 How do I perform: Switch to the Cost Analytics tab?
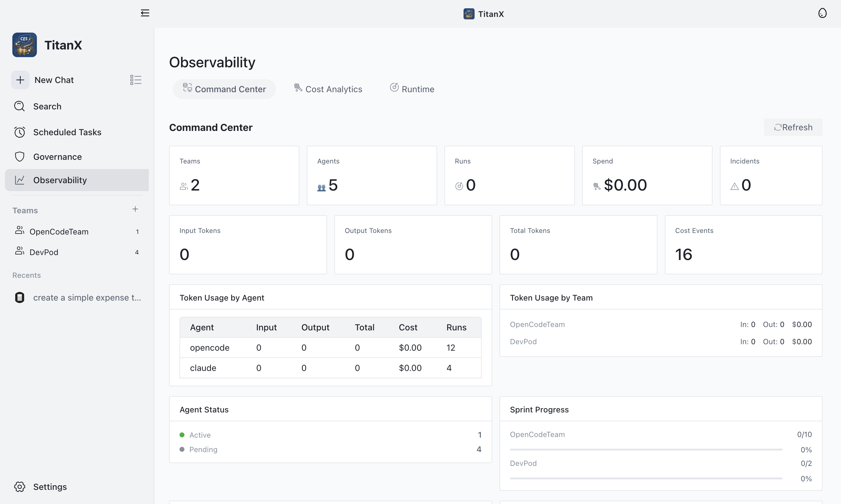328,89
